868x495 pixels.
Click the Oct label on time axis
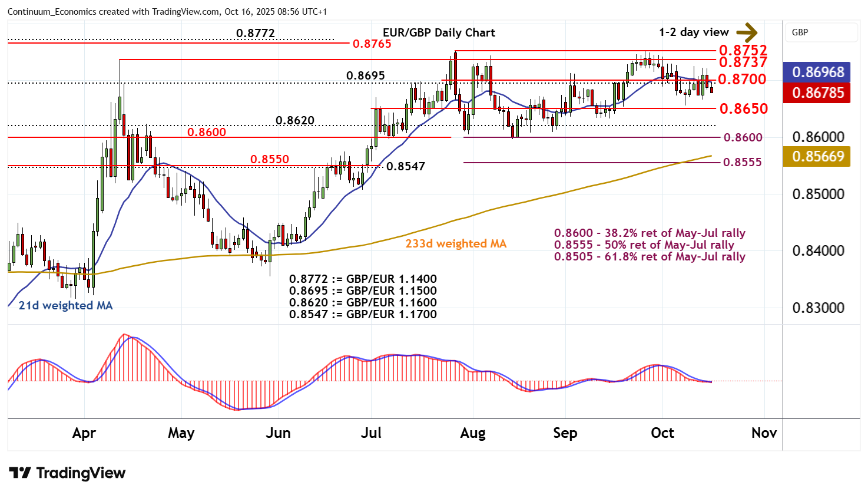point(662,433)
